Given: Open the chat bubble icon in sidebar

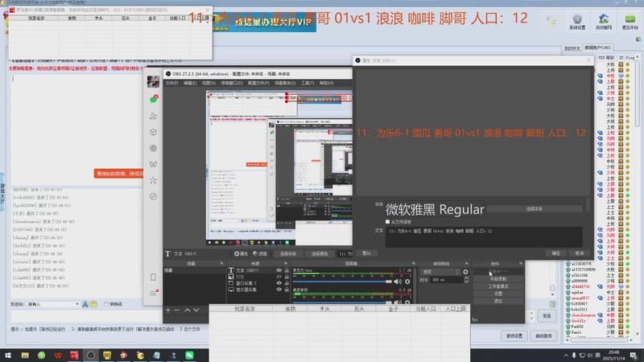Looking at the screenshot, I should coord(153,99).
